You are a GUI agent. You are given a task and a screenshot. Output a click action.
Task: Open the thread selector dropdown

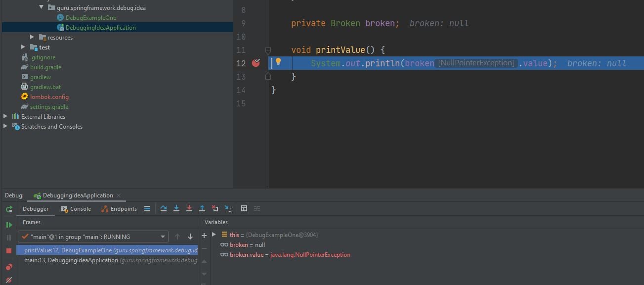(93, 237)
